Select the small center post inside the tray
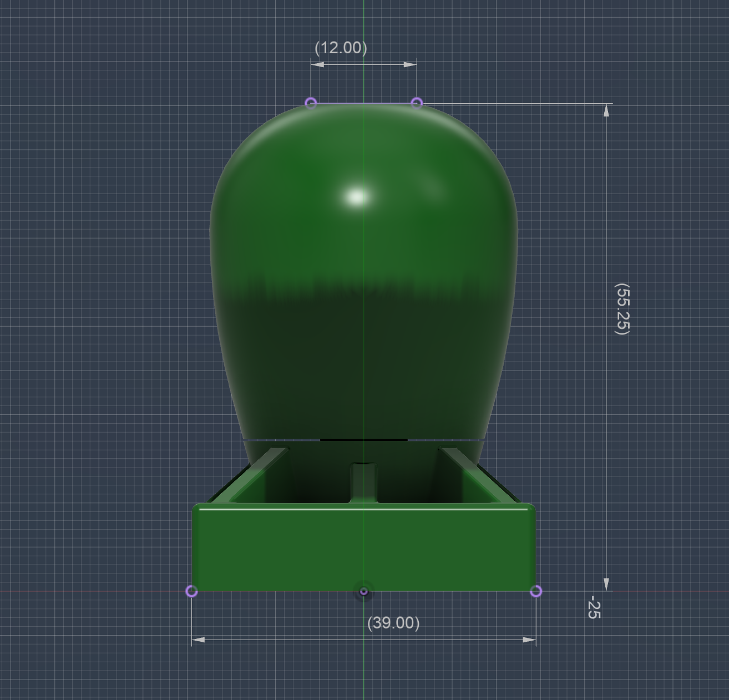The image size is (729, 700). pyautogui.click(x=364, y=483)
